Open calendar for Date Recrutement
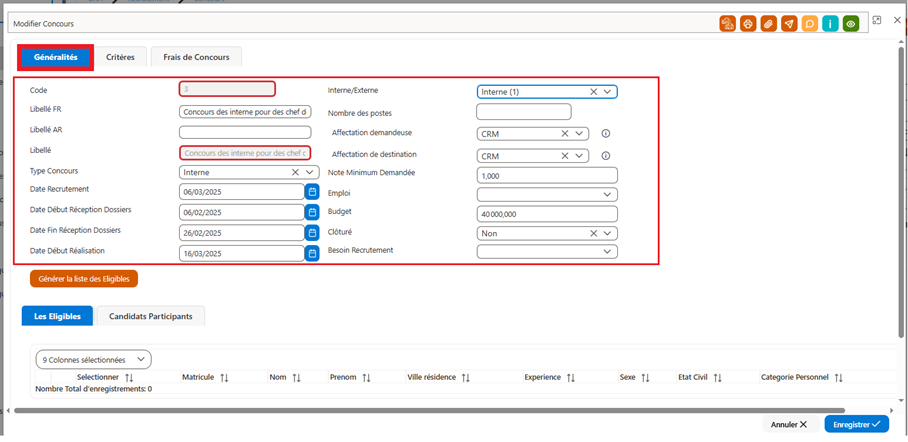This screenshot has width=908, height=442. click(x=312, y=191)
